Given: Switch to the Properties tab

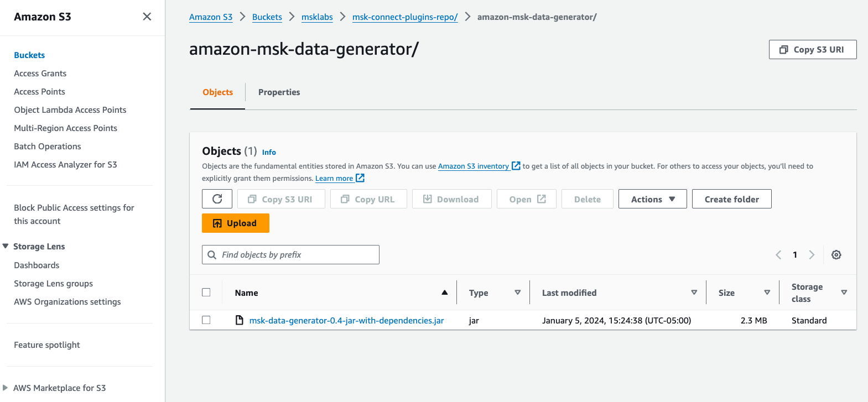Looking at the screenshot, I should coord(279,92).
